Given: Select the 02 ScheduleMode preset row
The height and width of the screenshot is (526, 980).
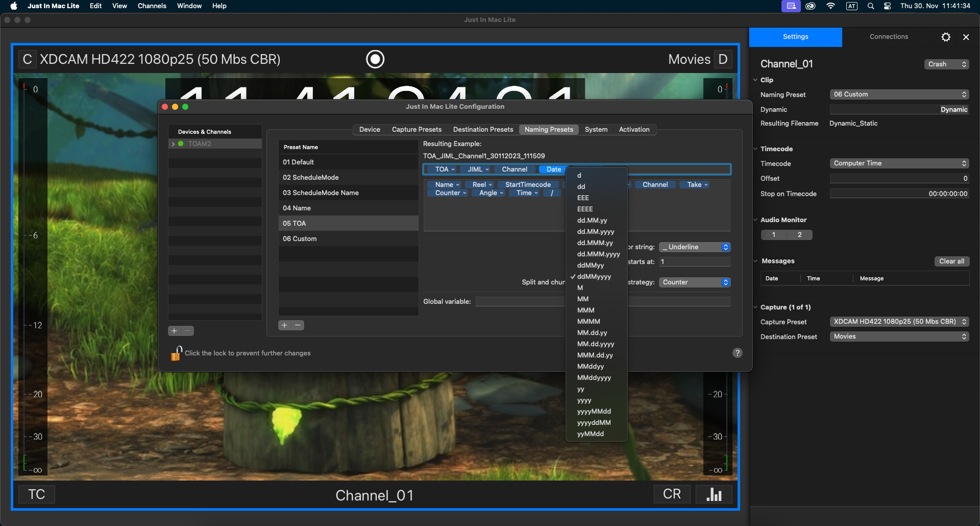Looking at the screenshot, I should coord(349,178).
